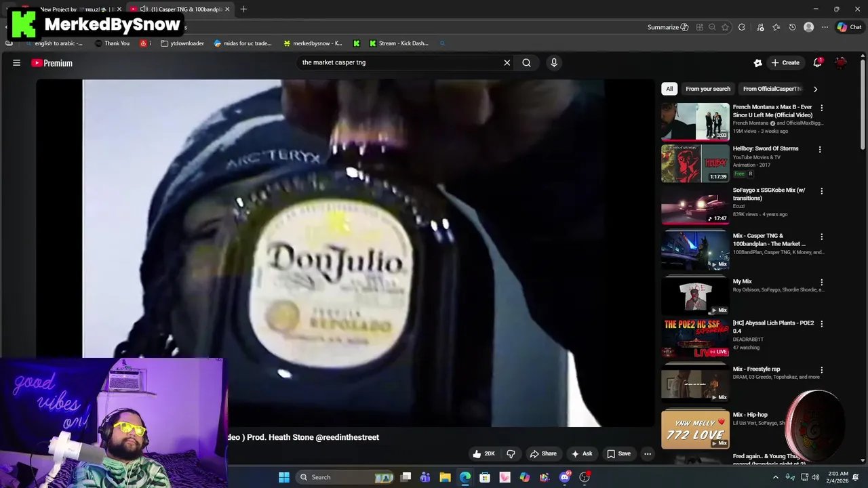Open options for SoFaygo x SSGKobe

click(821, 191)
